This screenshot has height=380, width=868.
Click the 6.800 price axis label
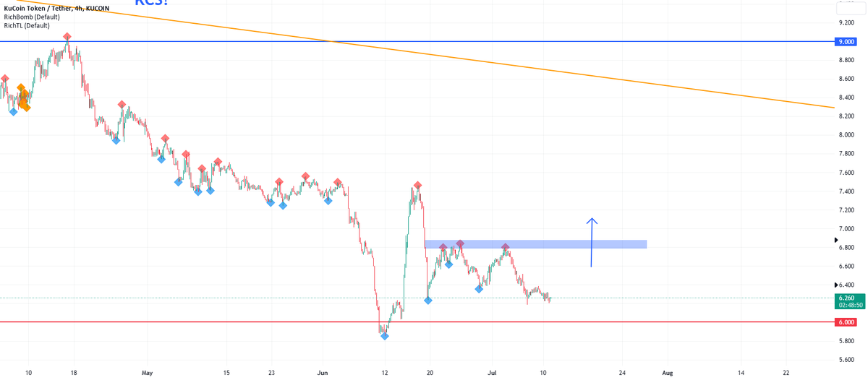coord(846,248)
